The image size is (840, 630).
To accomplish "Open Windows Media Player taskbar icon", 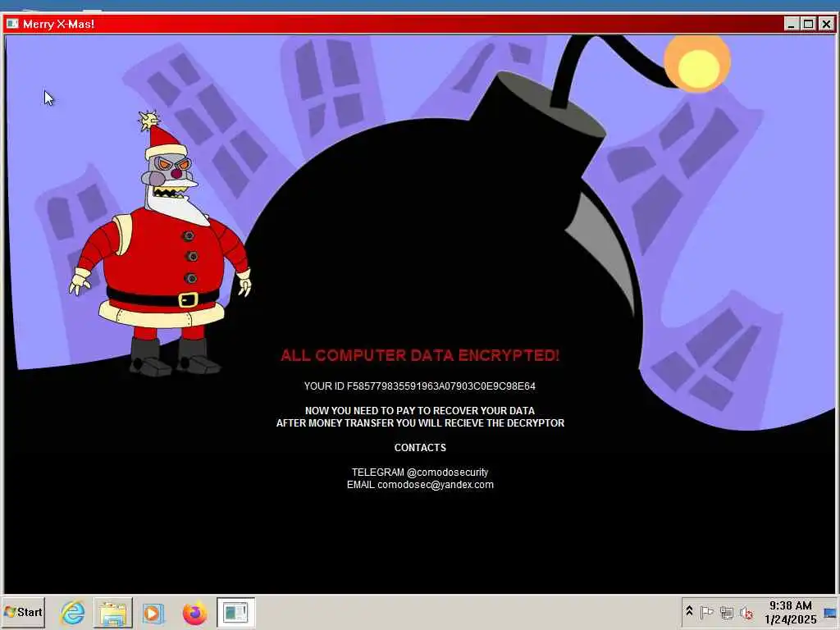I will (x=153, y=613).
